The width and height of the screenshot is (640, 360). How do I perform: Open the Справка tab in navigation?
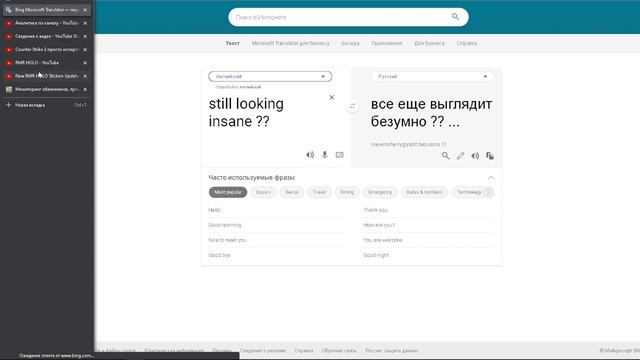tap(467, 43)
